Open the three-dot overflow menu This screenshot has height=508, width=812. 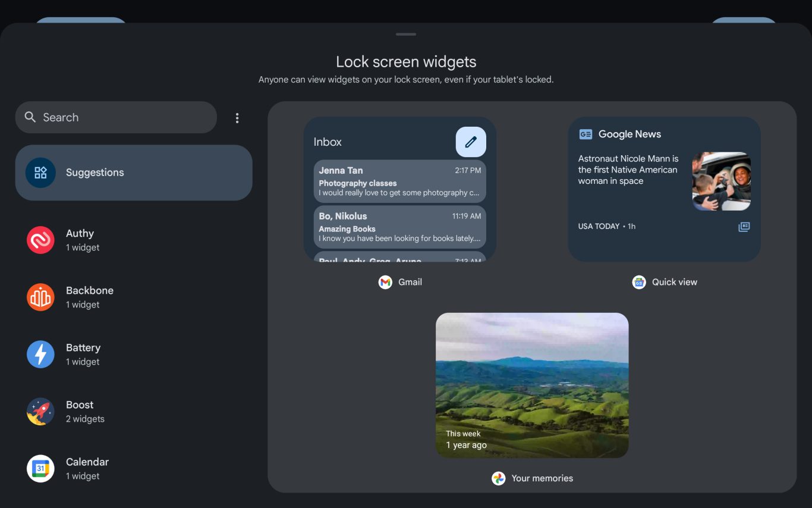point(237,118)
